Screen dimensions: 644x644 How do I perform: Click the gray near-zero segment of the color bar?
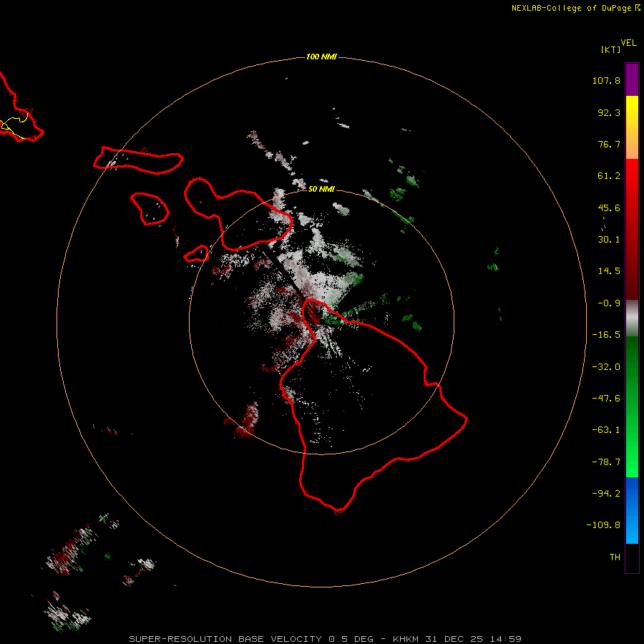point(632,318)
